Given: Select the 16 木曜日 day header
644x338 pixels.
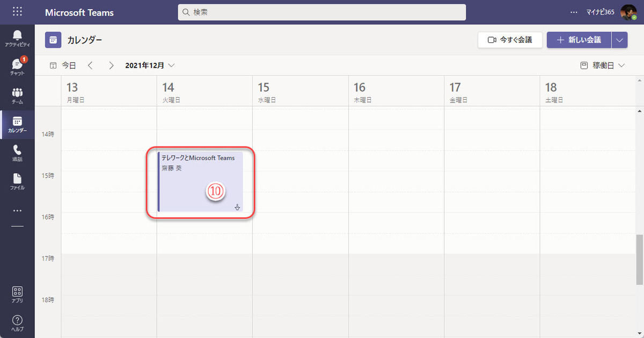Looking at the screenshot, I should [397, 91].
